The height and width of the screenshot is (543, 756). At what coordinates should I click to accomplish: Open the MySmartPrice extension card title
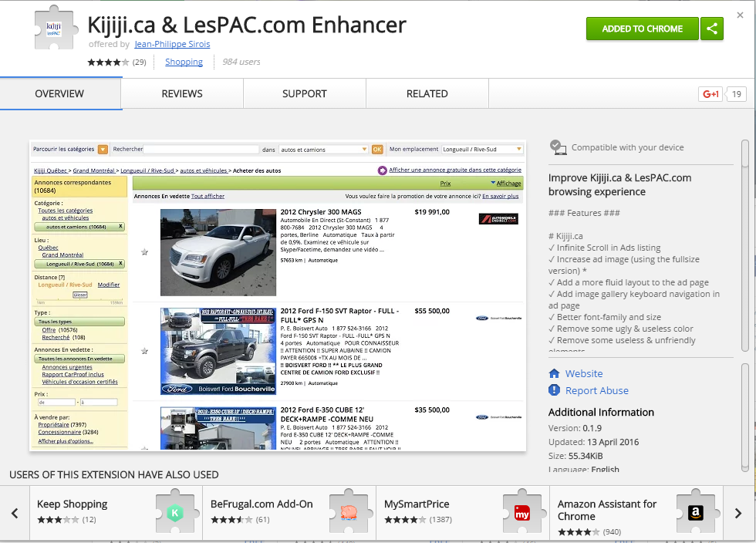tap(417, 504)
